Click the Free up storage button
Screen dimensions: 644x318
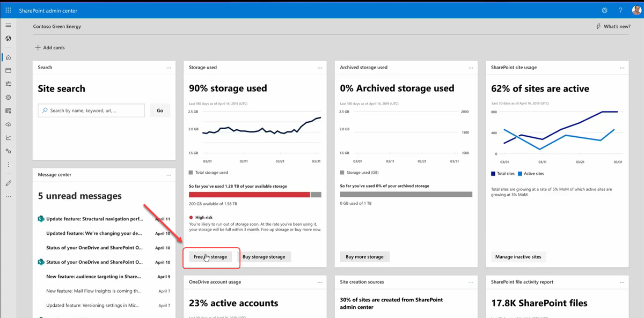pos(210,257)
